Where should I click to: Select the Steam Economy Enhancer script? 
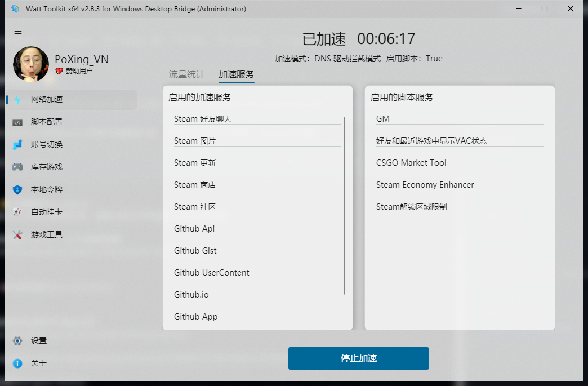[460, 185]
